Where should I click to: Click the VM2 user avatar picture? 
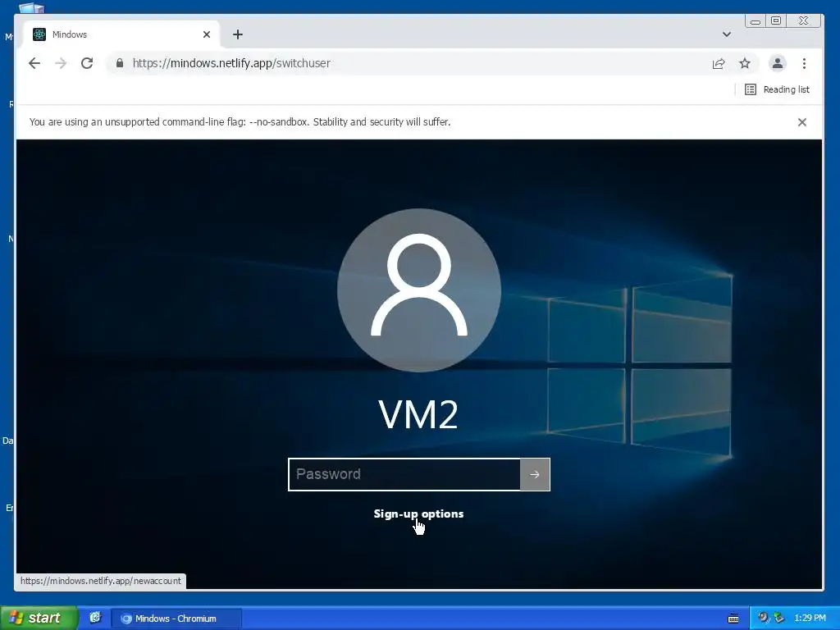coord(419,290)
